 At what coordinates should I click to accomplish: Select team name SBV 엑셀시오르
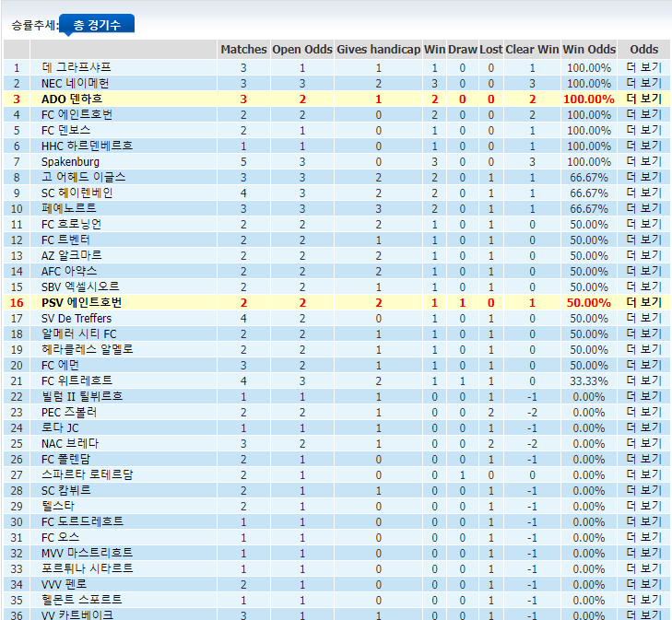80,287
